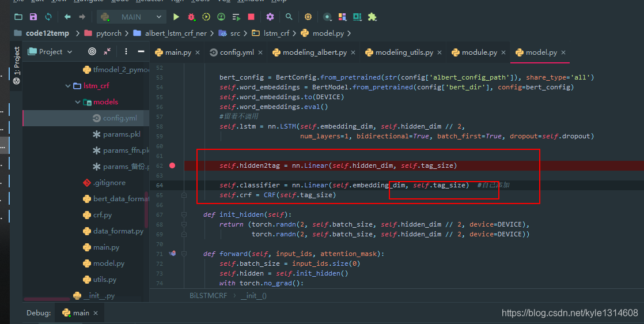This screenshot has height=324, width=644.
Task: Fold the init_hidden function at line 67
Action: coord(184,214)
